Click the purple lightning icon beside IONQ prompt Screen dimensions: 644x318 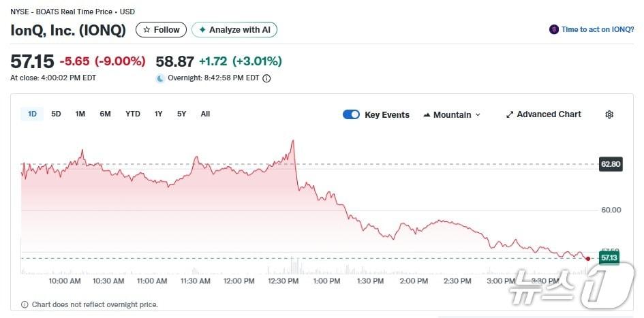coord(554,30)
